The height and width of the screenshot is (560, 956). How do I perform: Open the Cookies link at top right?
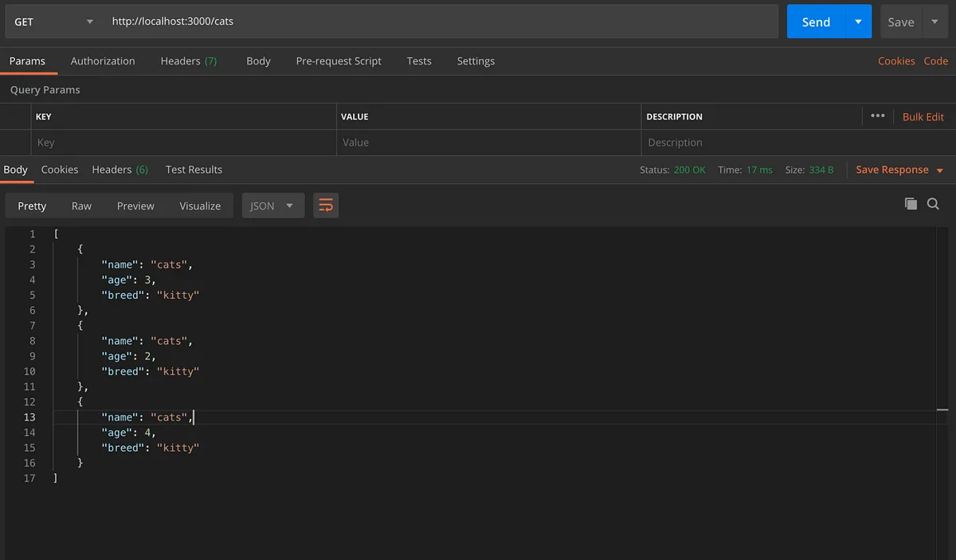click(x=896, y=61)
